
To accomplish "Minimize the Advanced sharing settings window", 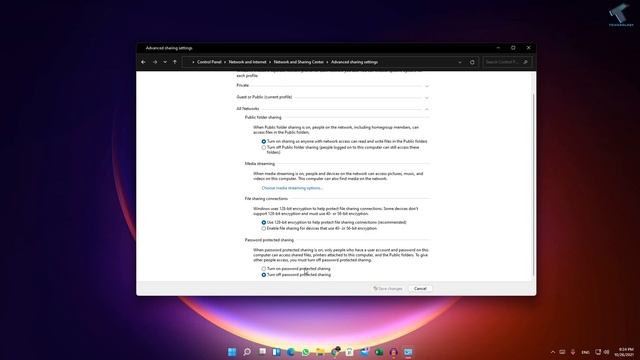I will 498,48.
